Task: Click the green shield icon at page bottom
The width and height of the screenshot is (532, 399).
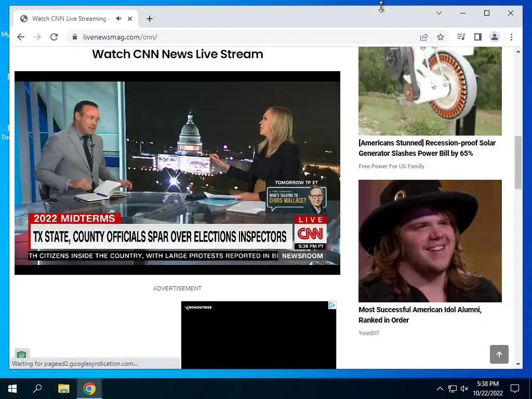Action: [x=22, y=354]
